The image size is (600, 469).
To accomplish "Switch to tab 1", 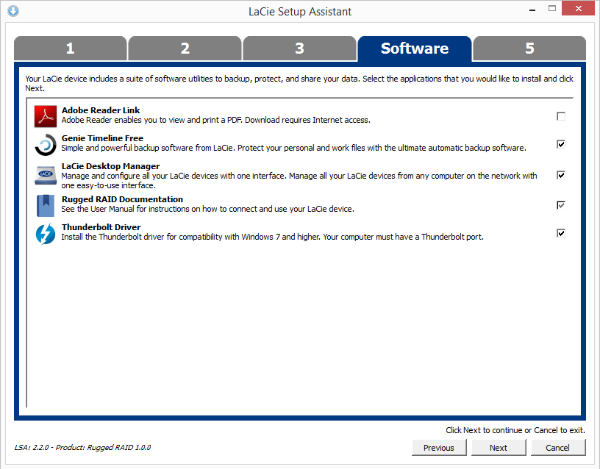I will [70, 49].
